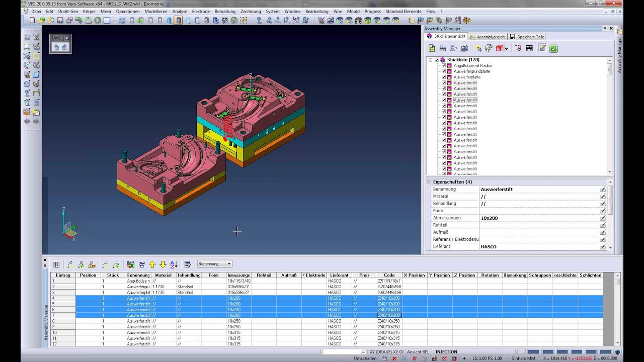Click edit pencil next to Abmessungen property
This screenshot has height=362, width=644.
[x=603, y=218]
